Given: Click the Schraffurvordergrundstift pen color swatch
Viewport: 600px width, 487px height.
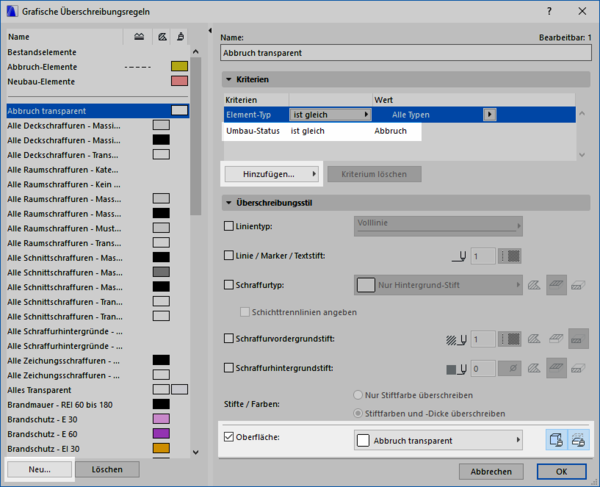Looking at the screenshot, I should point(510,339).
